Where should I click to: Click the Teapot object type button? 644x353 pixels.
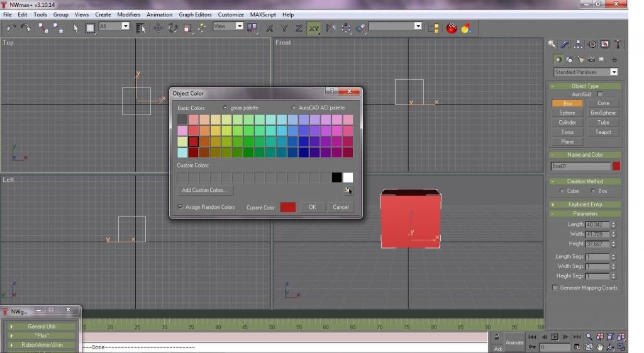[603, 132]
